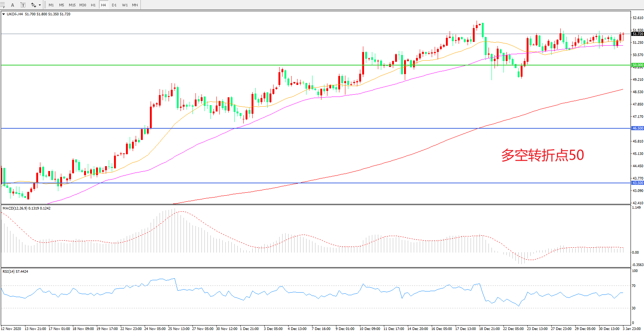644x333 pixels.
Task: Select the H1 timeframe button
Action: click(x=93, y=5)
